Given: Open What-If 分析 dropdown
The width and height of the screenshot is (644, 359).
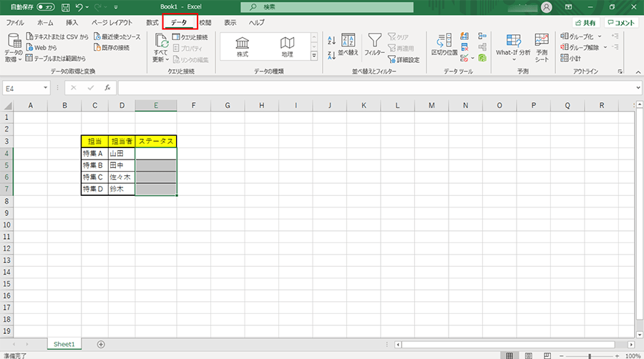Looking at the screenshot, I should pyautogui.click(x=513, y=48).
